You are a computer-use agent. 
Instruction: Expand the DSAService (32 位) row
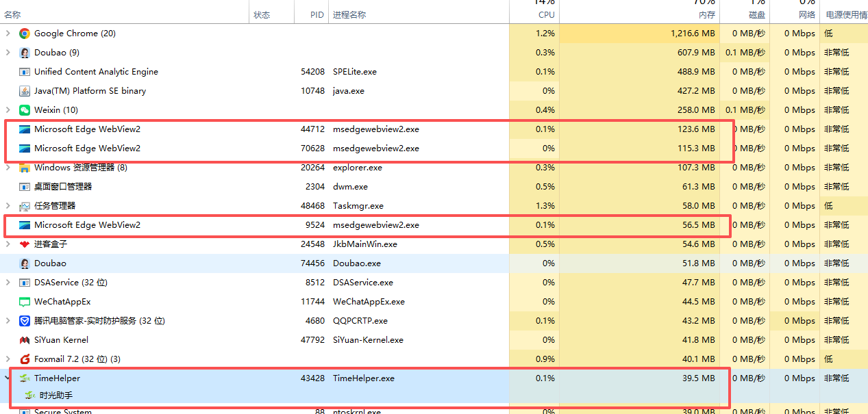coord(8,283)
